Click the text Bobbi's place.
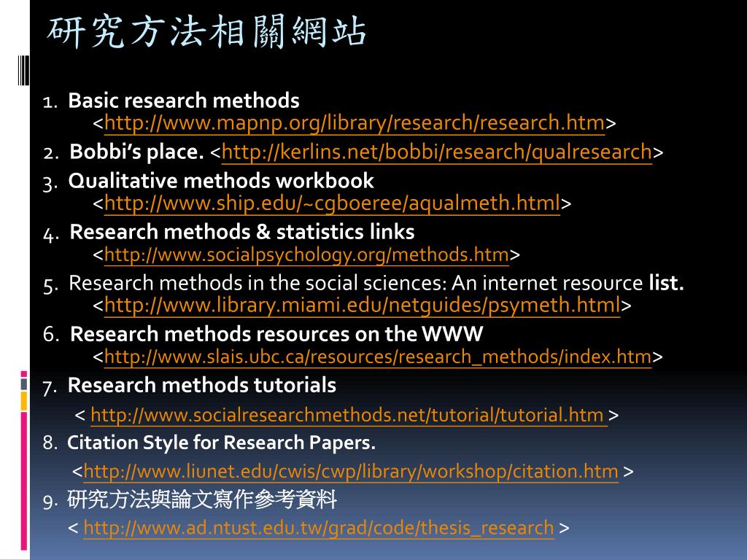 point(136,152)
